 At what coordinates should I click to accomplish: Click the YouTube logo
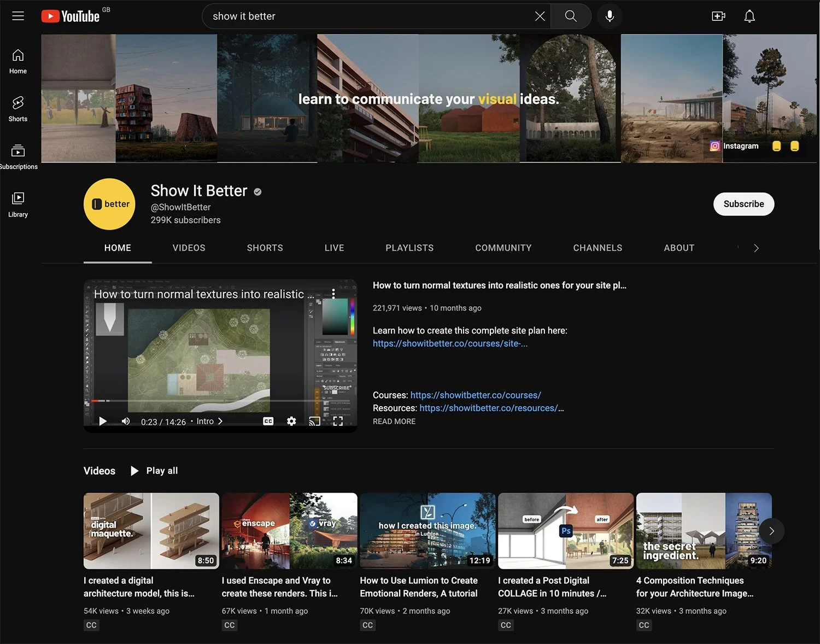point(71,16)
